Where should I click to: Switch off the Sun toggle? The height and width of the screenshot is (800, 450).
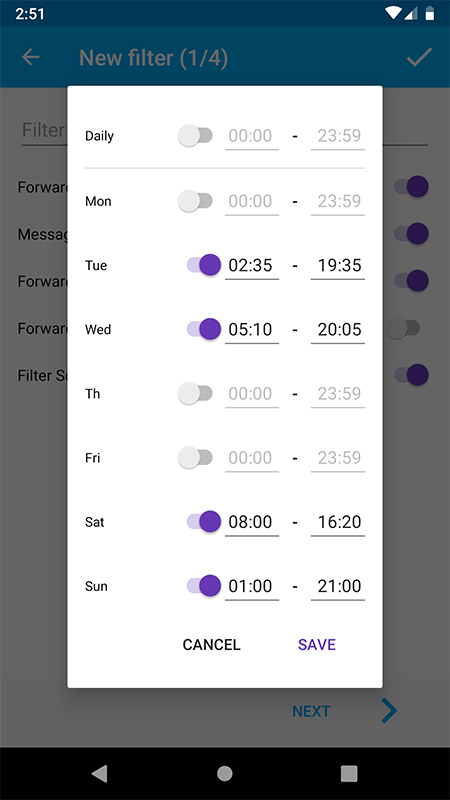[204, 586]
